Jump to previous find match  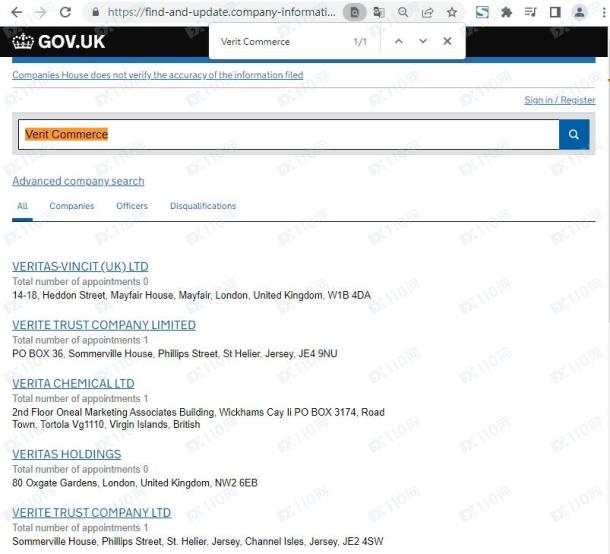click(x=399, y=41)
